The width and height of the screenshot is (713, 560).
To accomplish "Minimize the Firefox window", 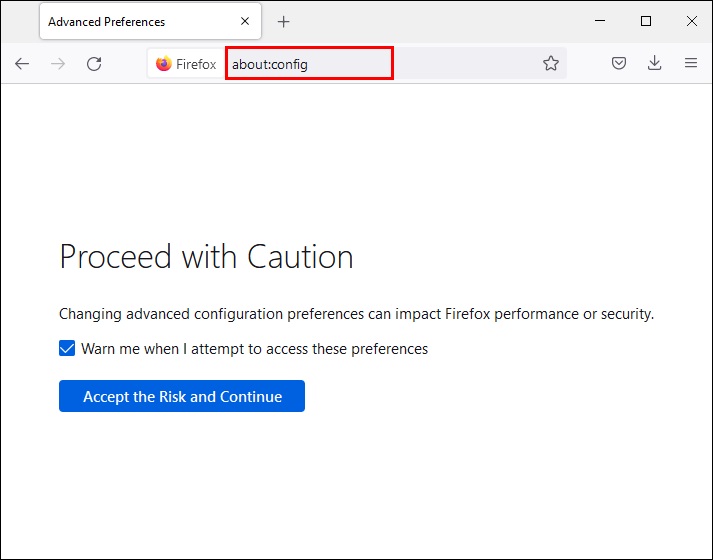I will pos(601,21).
